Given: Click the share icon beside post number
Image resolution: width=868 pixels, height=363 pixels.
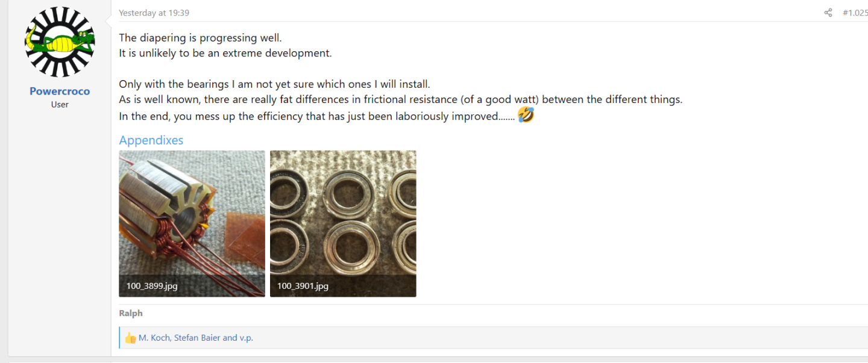Looking at the screenshot, I should pyautogui.click(x=828, y=13).
